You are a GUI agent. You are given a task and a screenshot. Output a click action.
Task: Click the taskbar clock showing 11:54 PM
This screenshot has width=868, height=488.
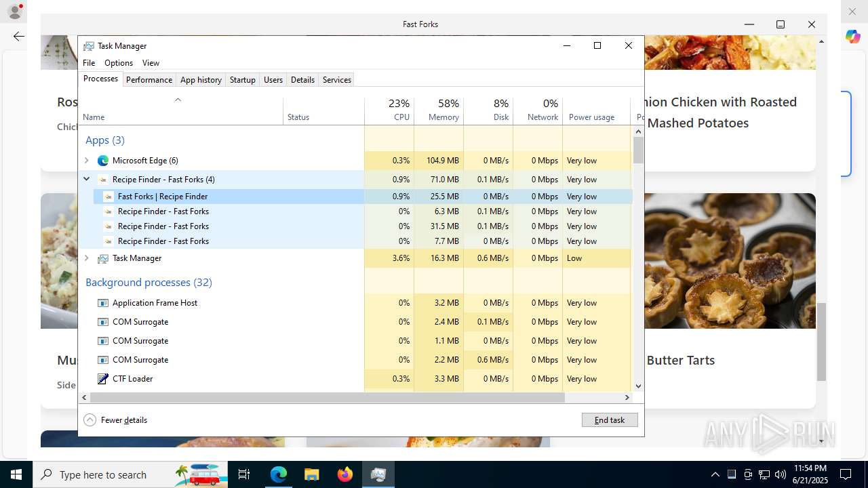pos(810,474)
